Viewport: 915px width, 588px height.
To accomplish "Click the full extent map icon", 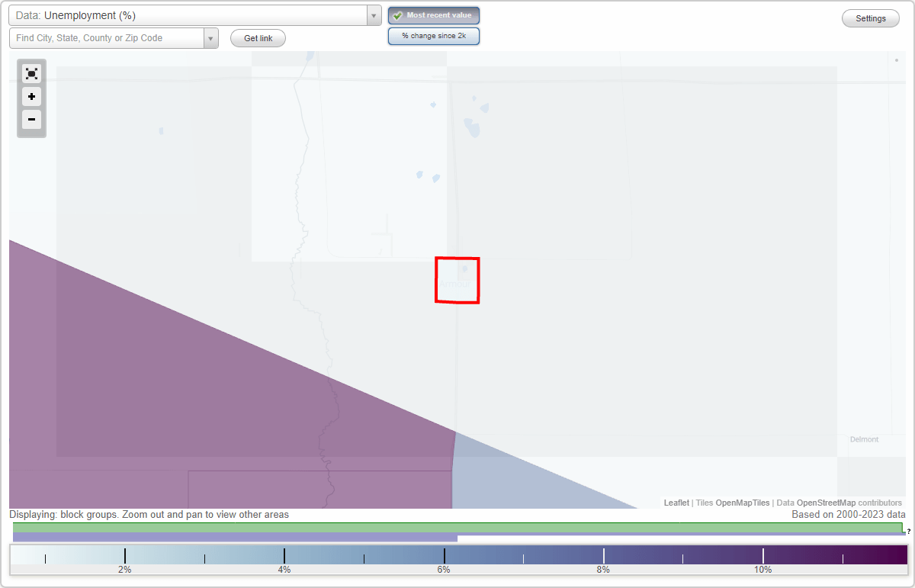I will pyautogui.click(x=31, y=72).
